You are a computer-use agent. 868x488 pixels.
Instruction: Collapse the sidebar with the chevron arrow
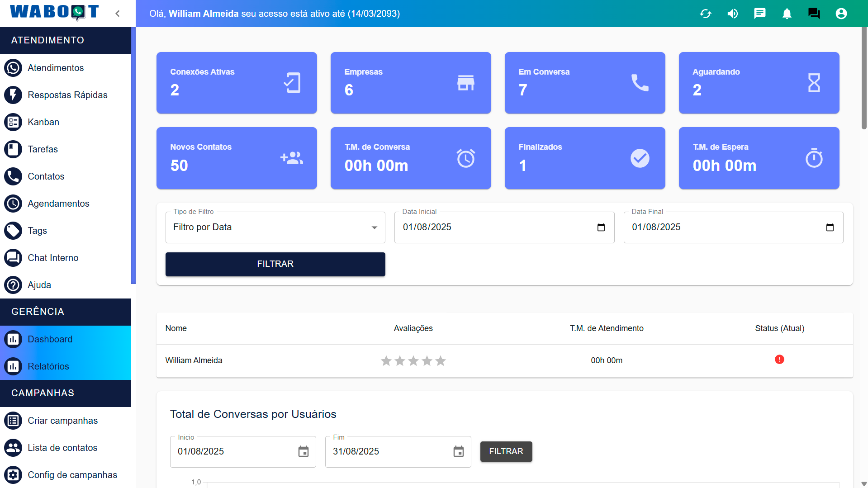118,14
